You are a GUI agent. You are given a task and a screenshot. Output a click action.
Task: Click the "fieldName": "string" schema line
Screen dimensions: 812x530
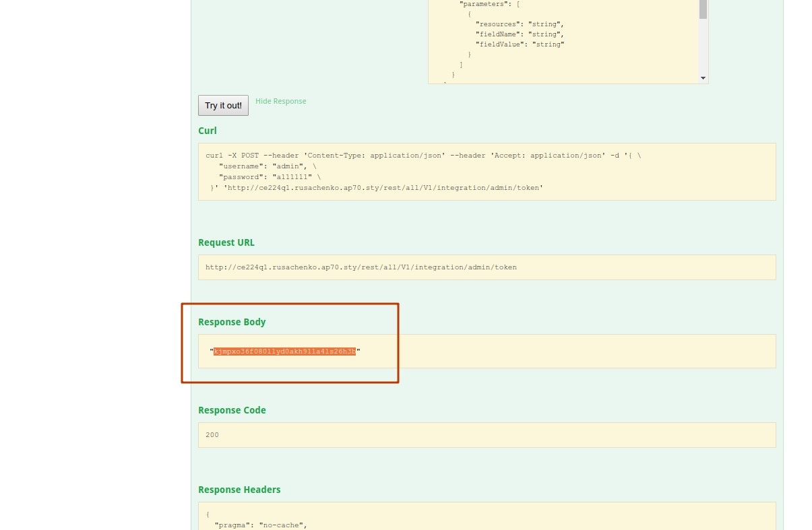(x=520, y=34)
